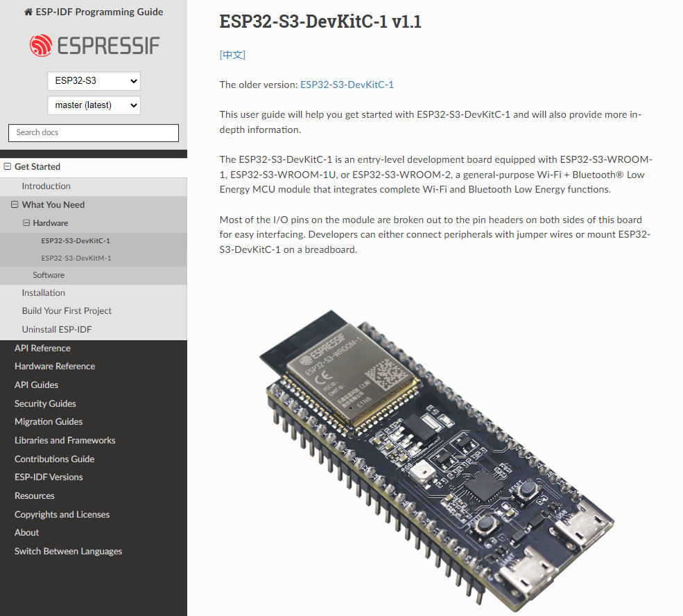The image size is (683, 616).
Task: Click the Espressif logo
Action: click(x=93, y=45)
